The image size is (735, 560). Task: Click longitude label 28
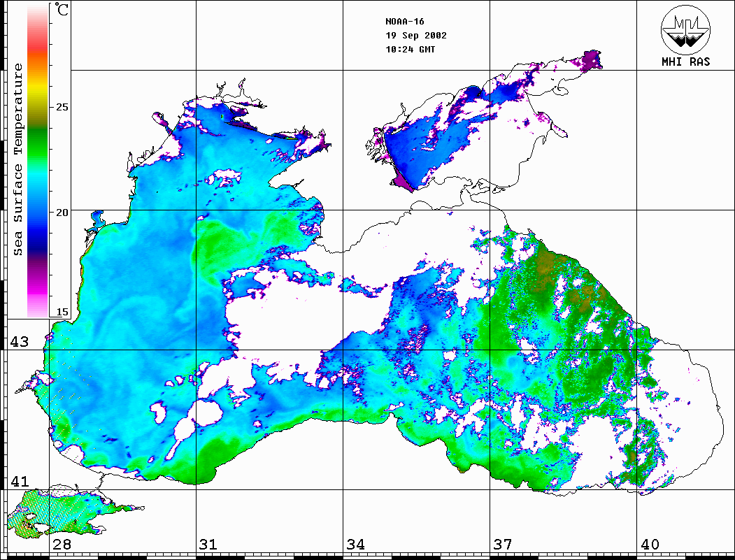62,544
